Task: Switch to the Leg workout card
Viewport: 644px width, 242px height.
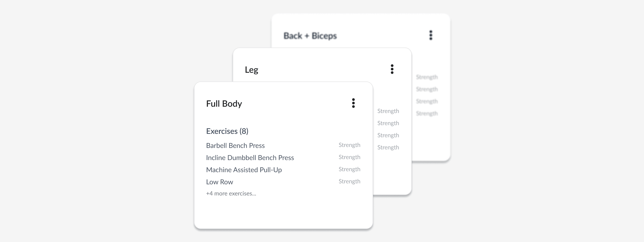Action: click(251, 69)
